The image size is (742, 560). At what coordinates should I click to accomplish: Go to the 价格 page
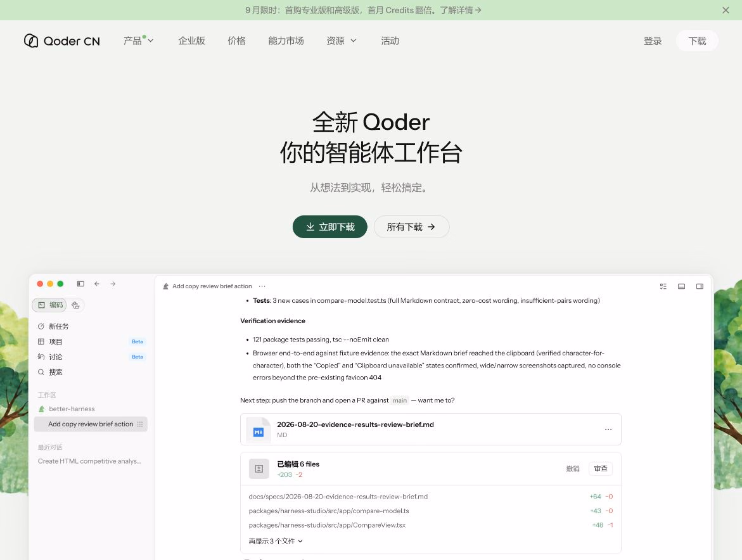(236, 41)
